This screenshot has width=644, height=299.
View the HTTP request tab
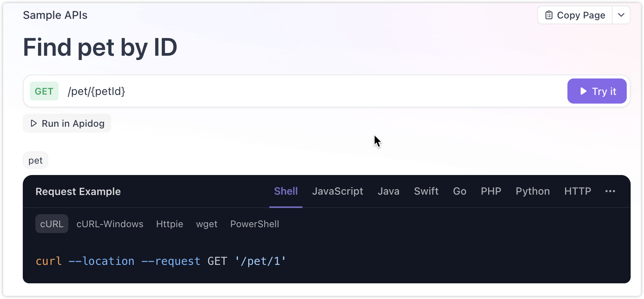coord(578,191)
